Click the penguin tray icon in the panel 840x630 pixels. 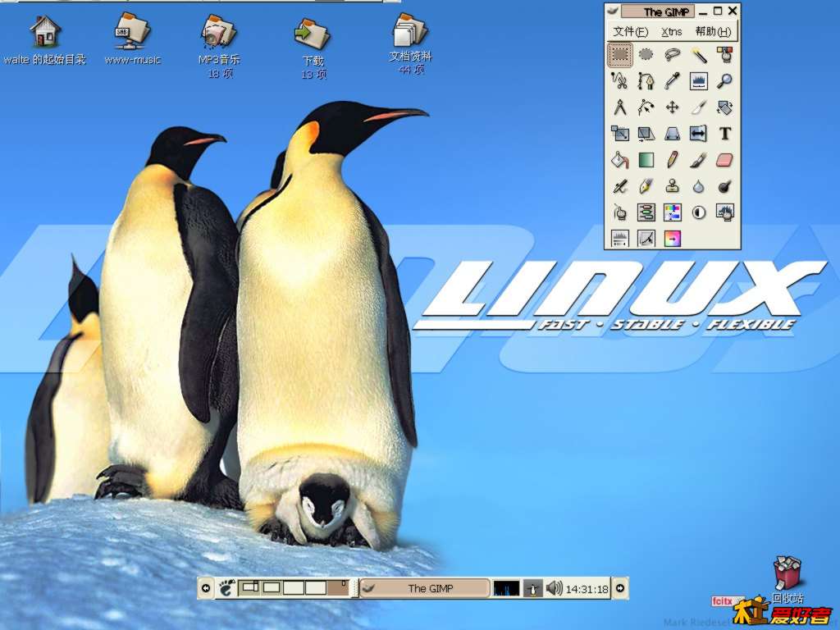pyautogui.click(x=532, y=588)
